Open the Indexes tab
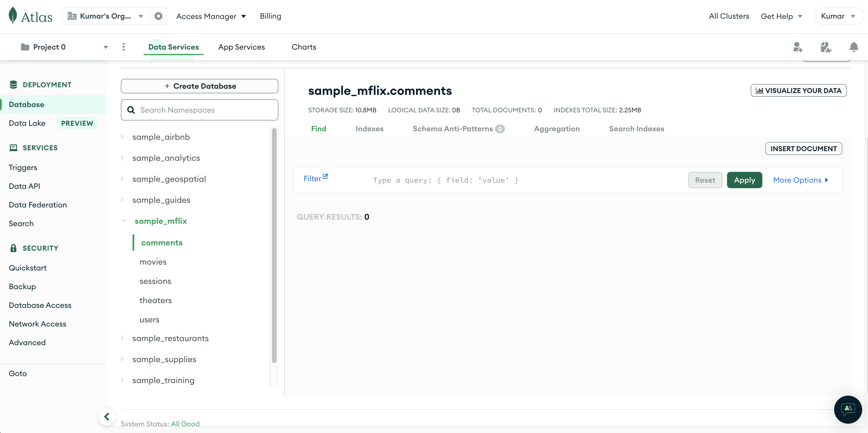Screen dimensions: 868x433 coord(369,128)
